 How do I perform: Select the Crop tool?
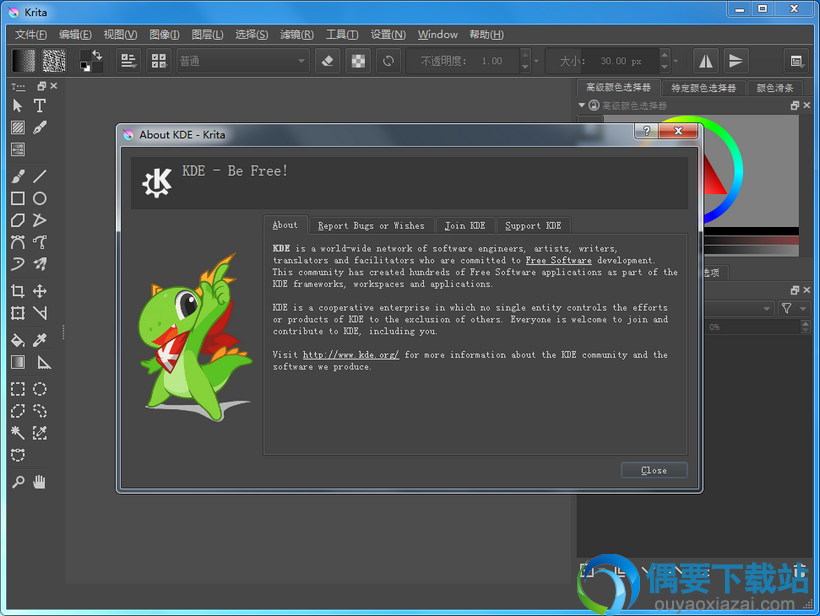(x=18, y=291)
